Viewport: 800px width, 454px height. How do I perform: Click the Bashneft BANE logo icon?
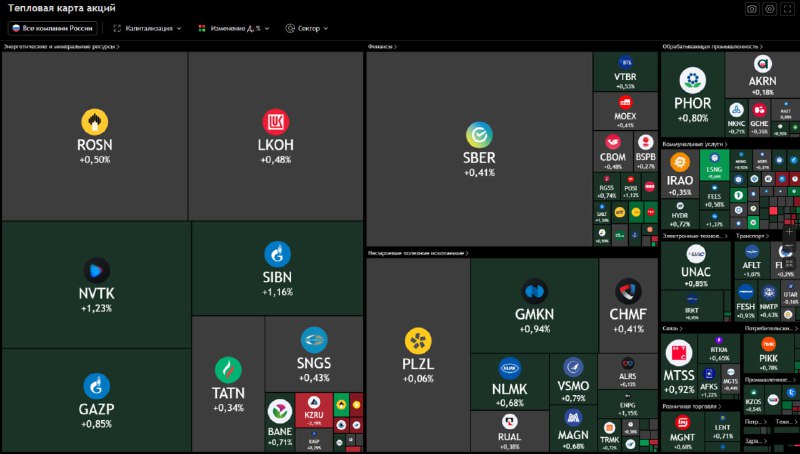(280, 412)
